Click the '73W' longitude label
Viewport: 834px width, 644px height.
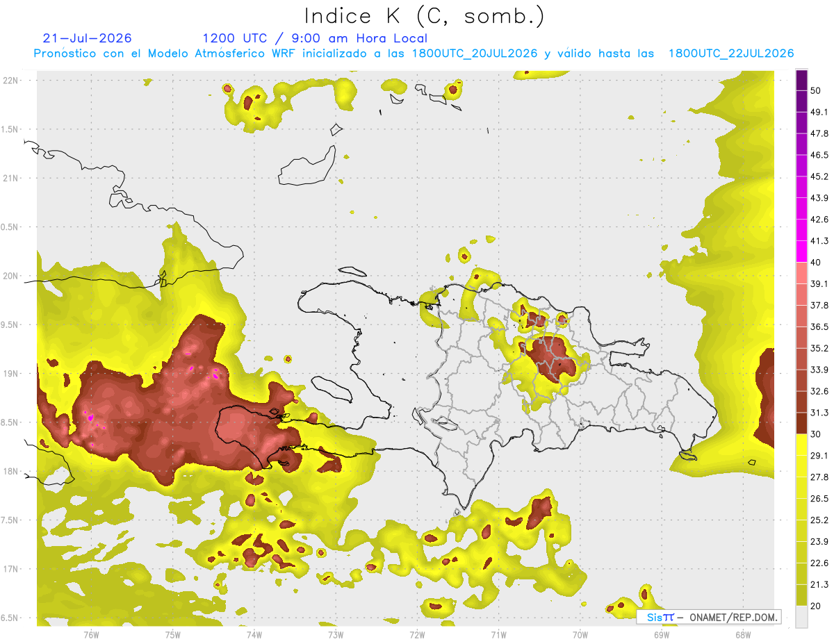coord(336,634)
